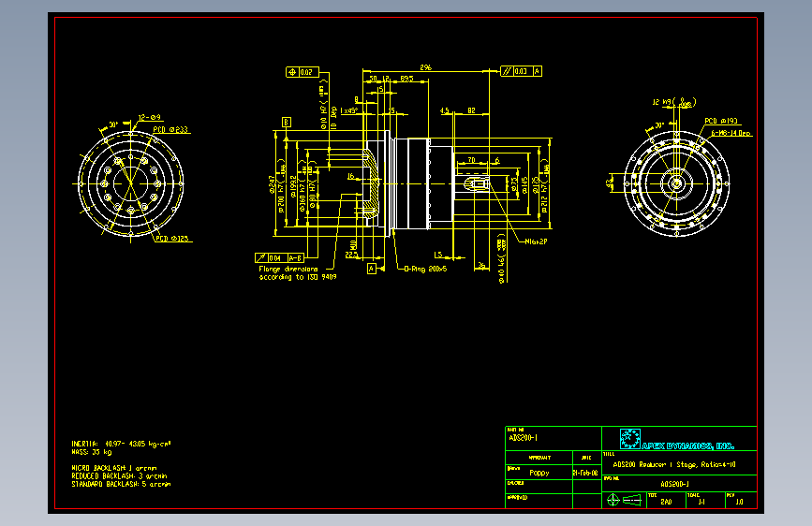The width and height of the screenshot is (812, 526).
Task: Click the Ø247 diameter dimension
Action: 272,183
